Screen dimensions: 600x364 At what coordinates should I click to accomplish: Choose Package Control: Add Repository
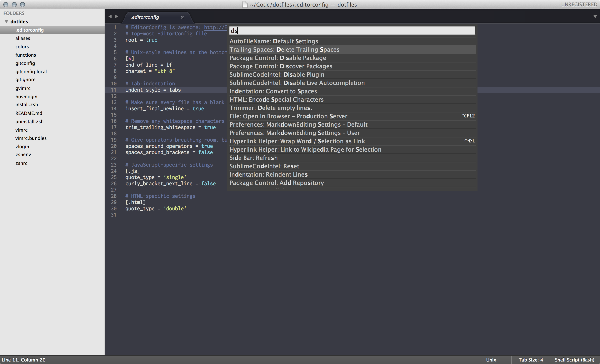click(352, 183)
